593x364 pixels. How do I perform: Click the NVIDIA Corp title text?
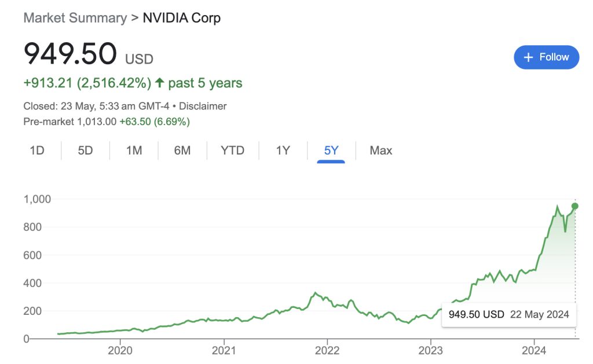[x=181, y=18]
